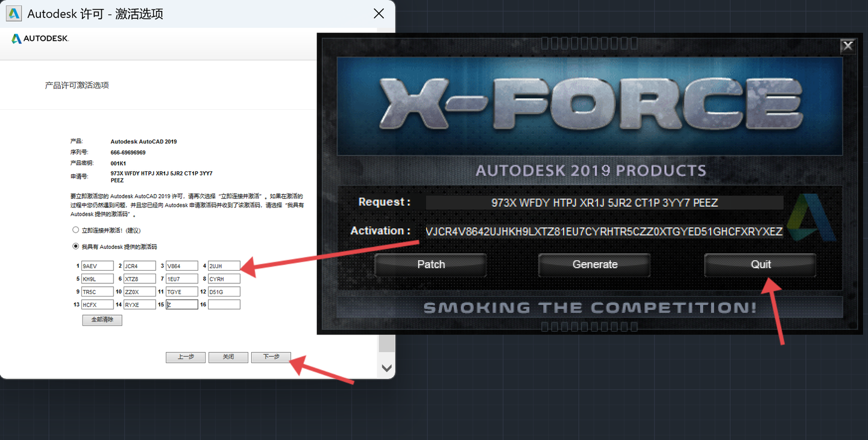
Task: Click the 下一步 button
Action: tap(271, 357)
